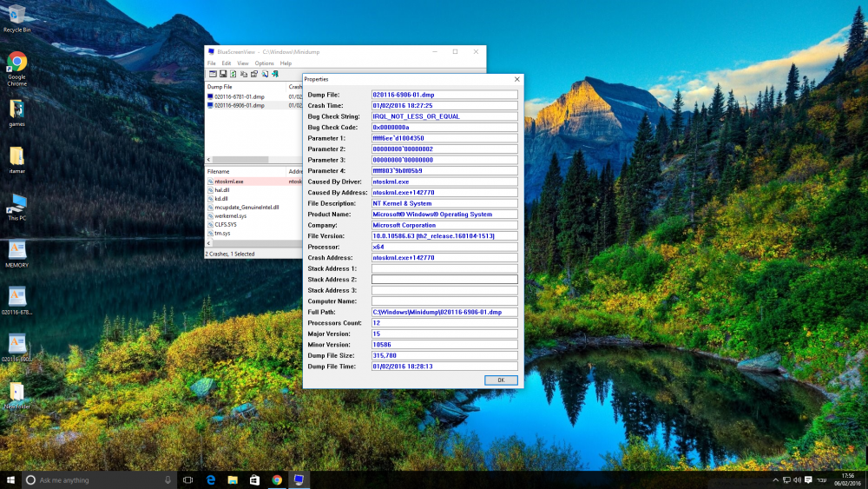Select the games folder on desktop

(x=16, y=113)
